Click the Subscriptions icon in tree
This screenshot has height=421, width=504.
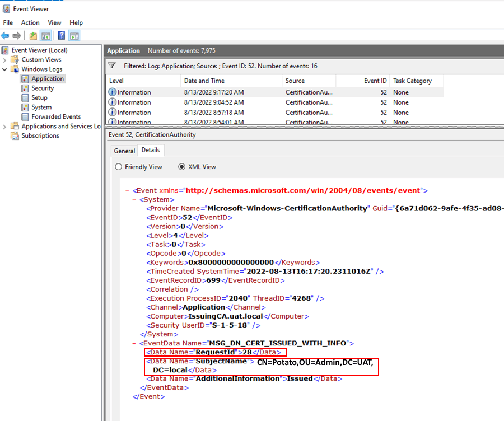click(x=15, y=135)
